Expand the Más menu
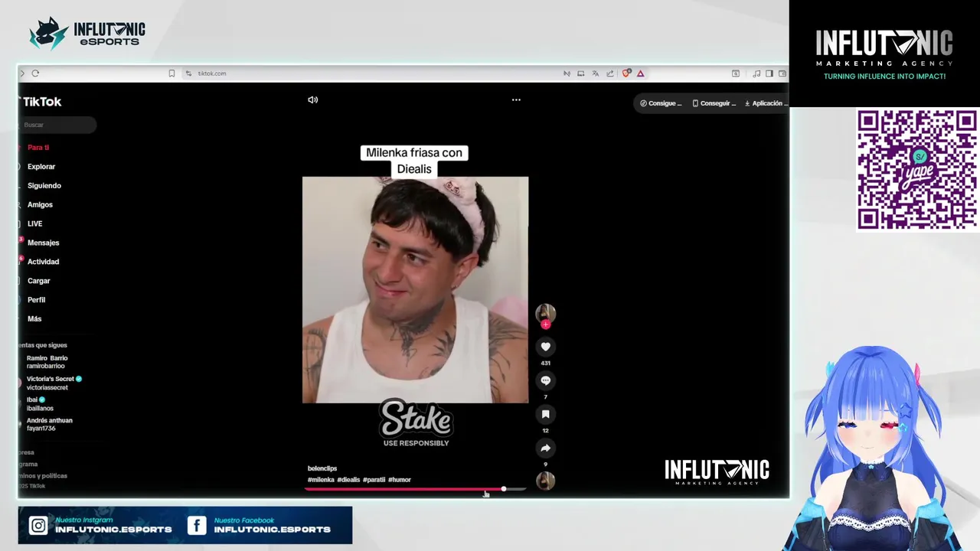Screen dimensions: 980x551 tap(34, 319)
